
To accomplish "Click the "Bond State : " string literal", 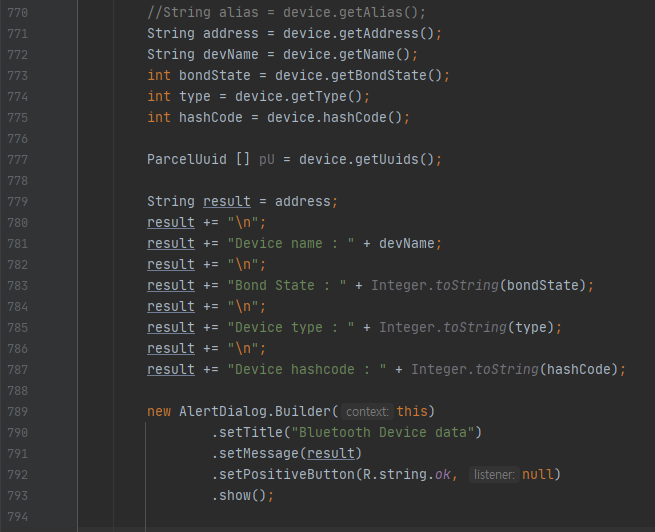I will point(287,285).
